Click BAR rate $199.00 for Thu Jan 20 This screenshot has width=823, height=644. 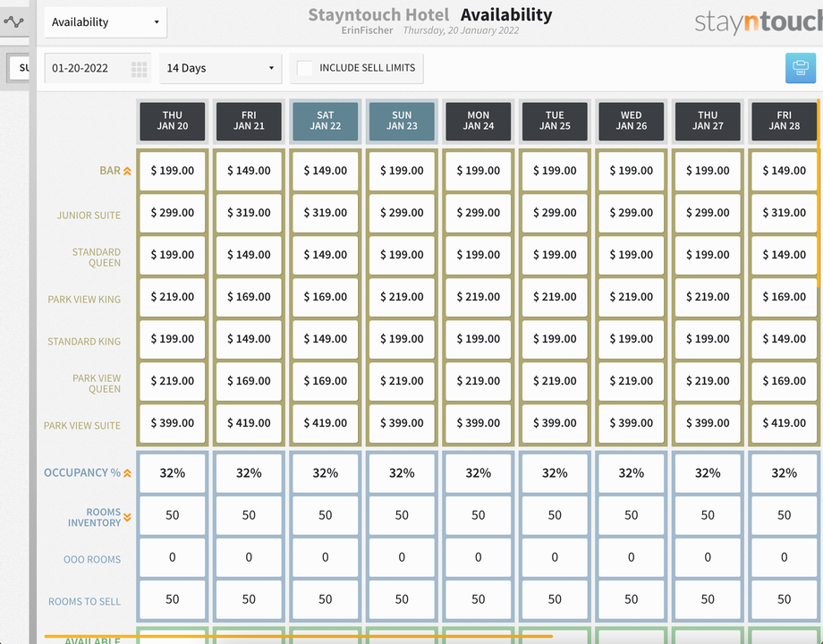click(172, 171)
